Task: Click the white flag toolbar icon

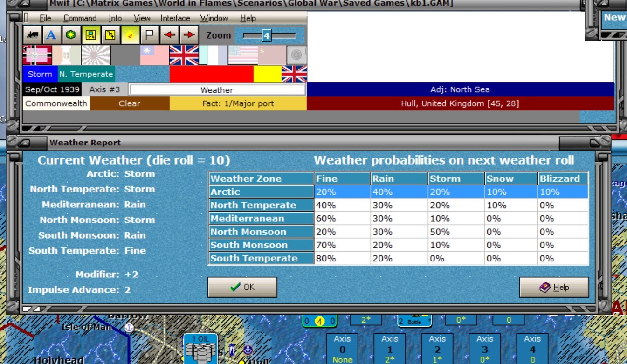Action: (149, 35)
